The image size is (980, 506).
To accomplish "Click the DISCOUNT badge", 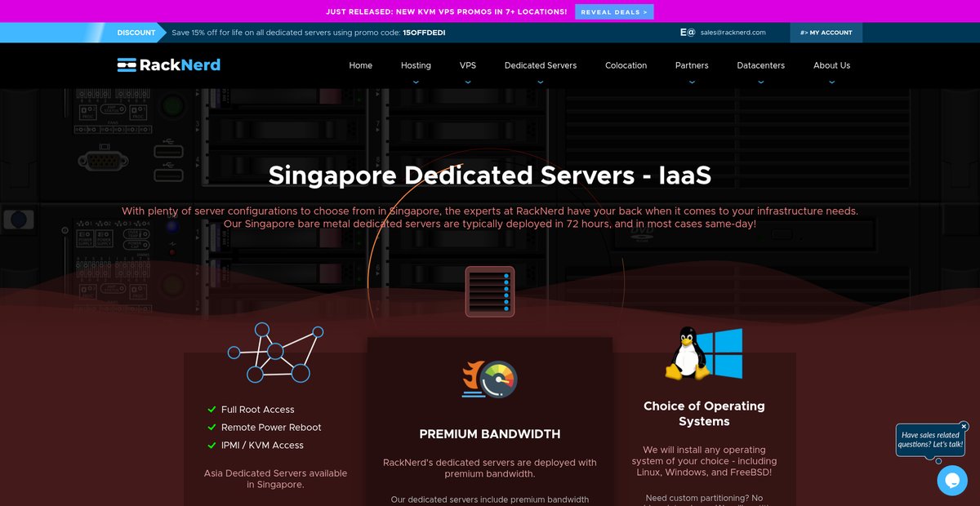I will pyautogui.click(x=136, y=33).
